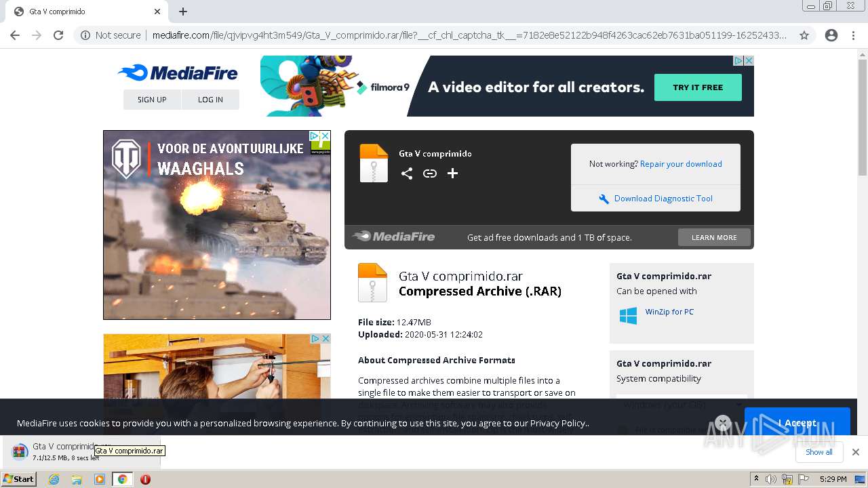
Task: Click the Gta V comprimido.rar download item
Action: coord(80,451)
